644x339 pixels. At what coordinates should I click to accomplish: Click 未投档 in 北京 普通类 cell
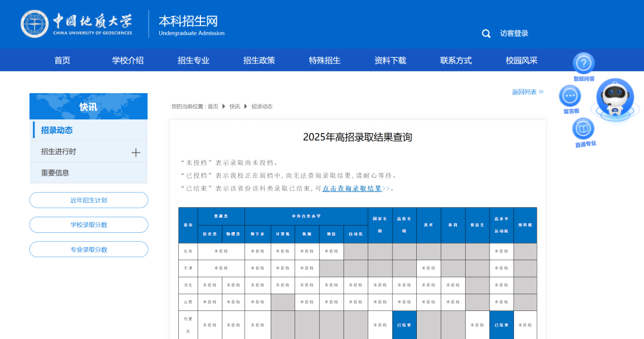pyautogui.click(x=221, y=251)
